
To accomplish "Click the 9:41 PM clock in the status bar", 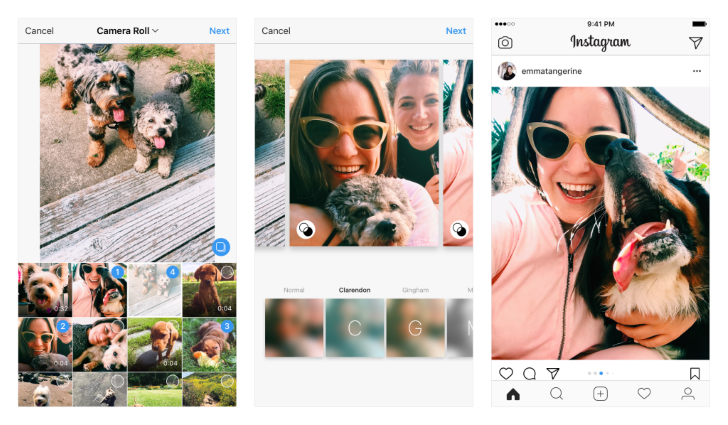I will point(600,24).
